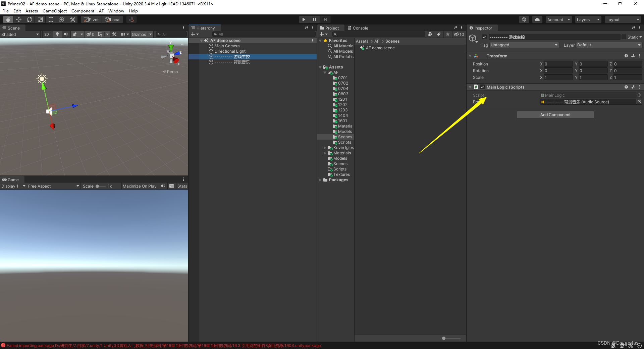
Task: Toggle Pivot/Center handle position
Action: 91,19
